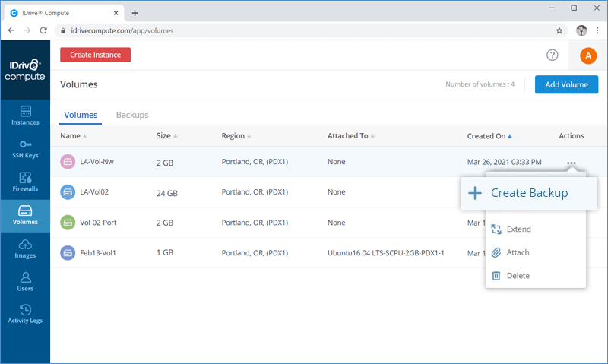Open SSH Keys in the sidebar

pos(25,149)
